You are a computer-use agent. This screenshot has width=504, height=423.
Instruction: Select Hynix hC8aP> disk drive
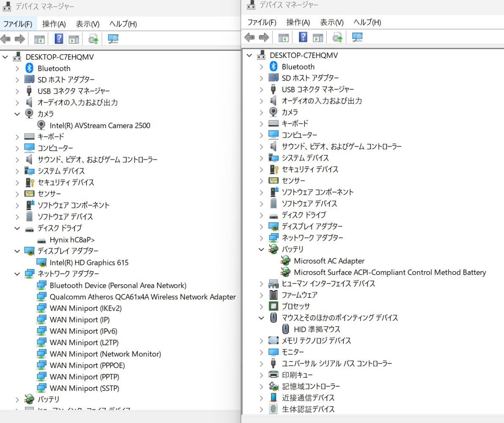72,240
